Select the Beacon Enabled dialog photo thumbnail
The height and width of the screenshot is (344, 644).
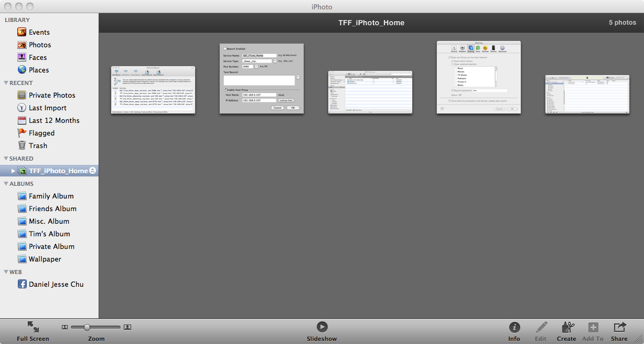(262, 78)
